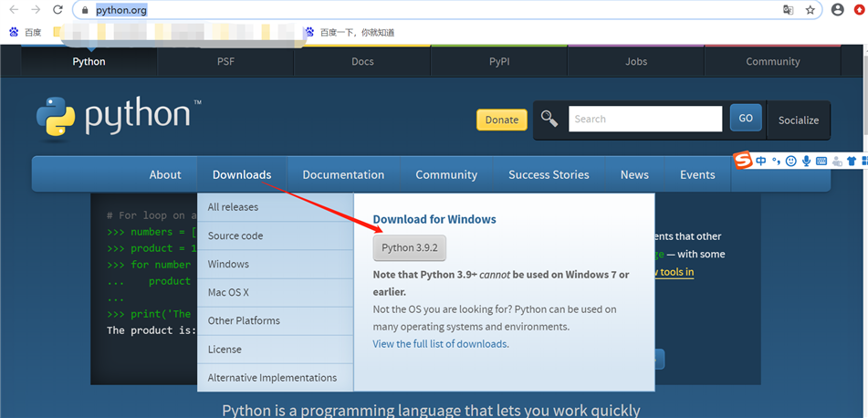The height and width of the screenshot is (418, 868).
Task: Open the Events menu
Action: [x=697, y=174]
